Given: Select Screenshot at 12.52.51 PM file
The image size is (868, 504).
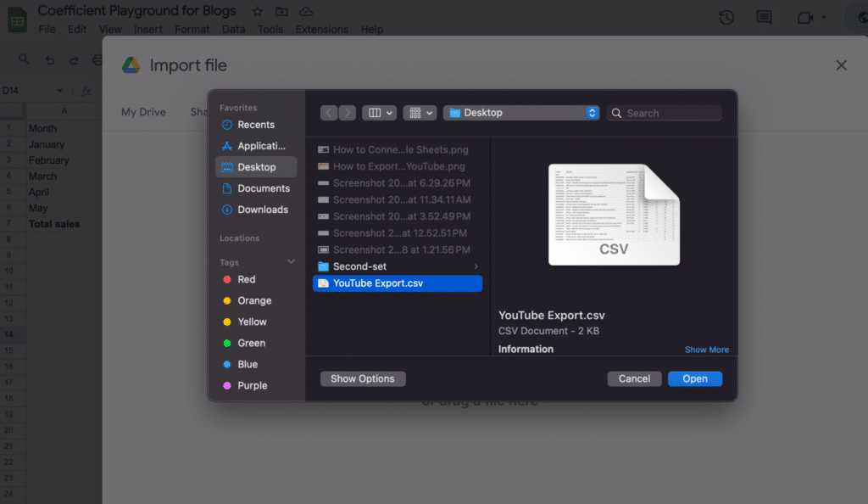Looking at the screenshot, I should pyautogui.click(x=398, y=232).
